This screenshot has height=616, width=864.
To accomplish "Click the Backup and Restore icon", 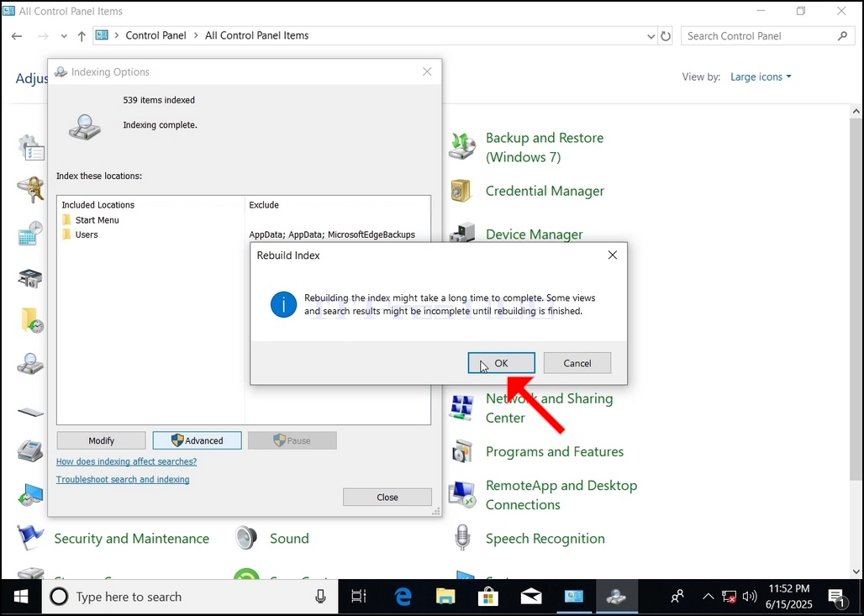I will point(461,146).
